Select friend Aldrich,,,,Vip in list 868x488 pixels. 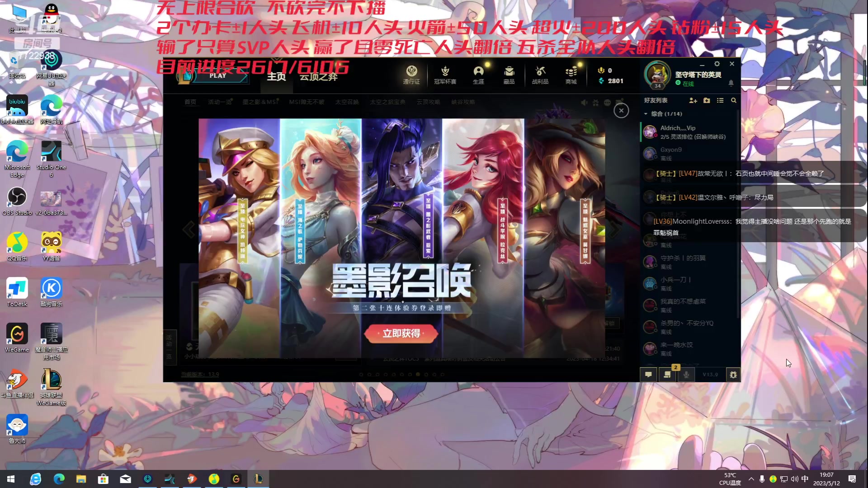point(690,132)
